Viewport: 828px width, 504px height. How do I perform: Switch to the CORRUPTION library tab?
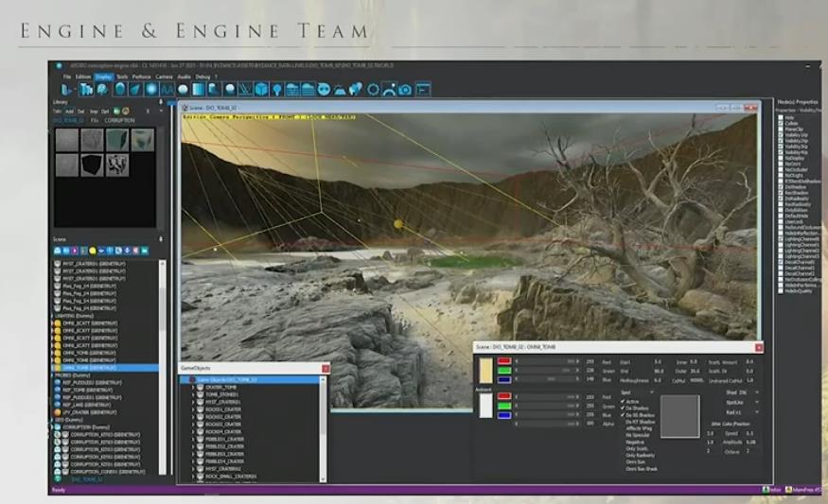click(119, 120)
